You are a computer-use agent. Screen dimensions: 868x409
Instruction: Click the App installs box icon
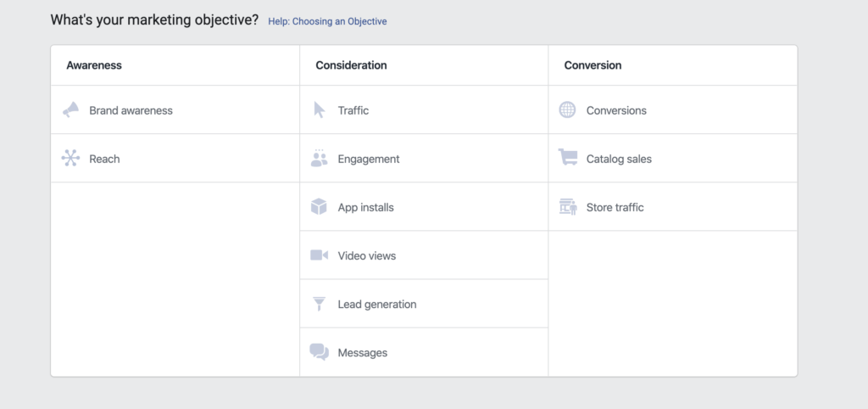coord(319,207)
